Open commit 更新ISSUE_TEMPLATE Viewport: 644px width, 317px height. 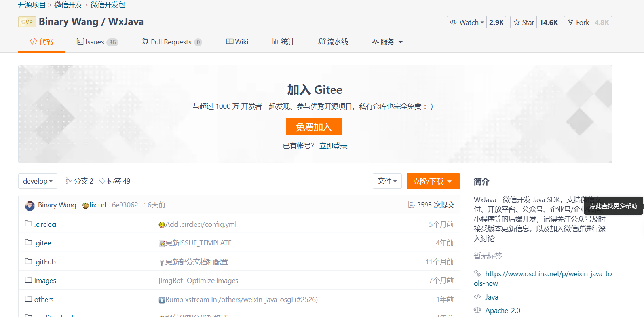pos(195,243)
